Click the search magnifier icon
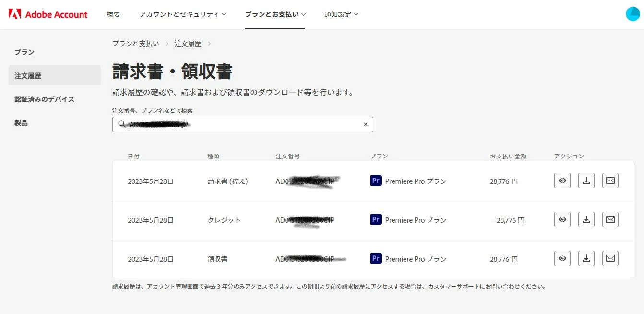This screenshot has height=314, width=644. (121, 124)
